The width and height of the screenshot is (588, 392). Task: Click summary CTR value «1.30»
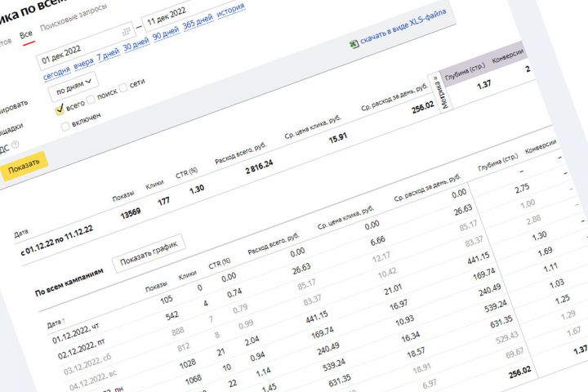coord(197,189)
